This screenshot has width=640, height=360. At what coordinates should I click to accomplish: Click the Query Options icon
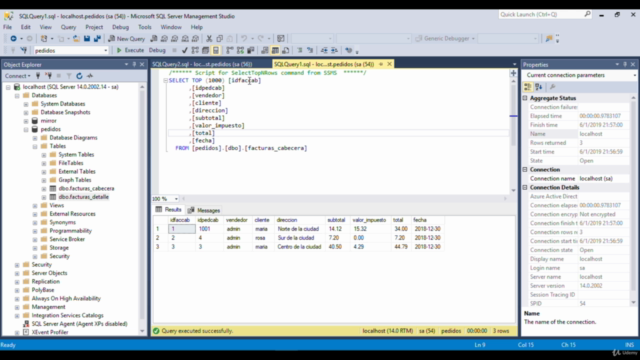pos(205,50)
